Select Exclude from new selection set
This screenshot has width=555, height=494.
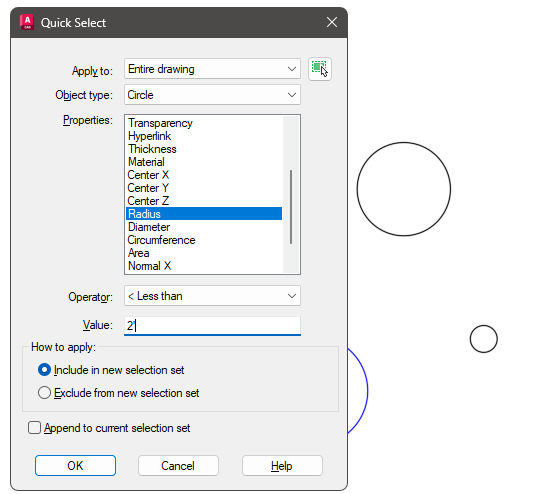pos(44,393)
